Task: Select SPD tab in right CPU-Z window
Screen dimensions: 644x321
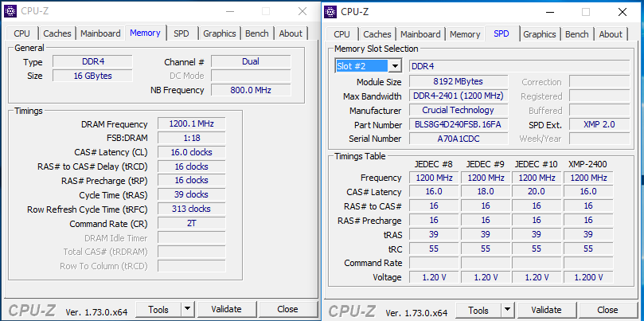Action: (502, 33)
